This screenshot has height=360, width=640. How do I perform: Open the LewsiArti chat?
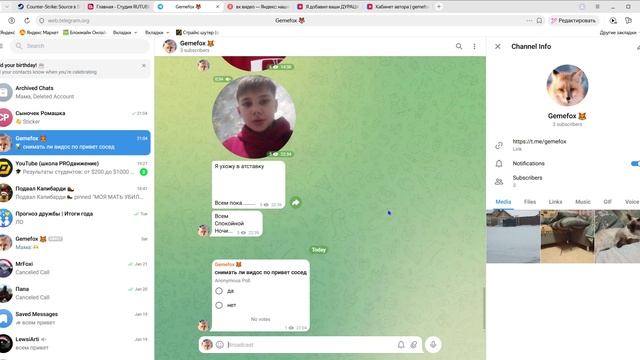(x=75, y=343)
